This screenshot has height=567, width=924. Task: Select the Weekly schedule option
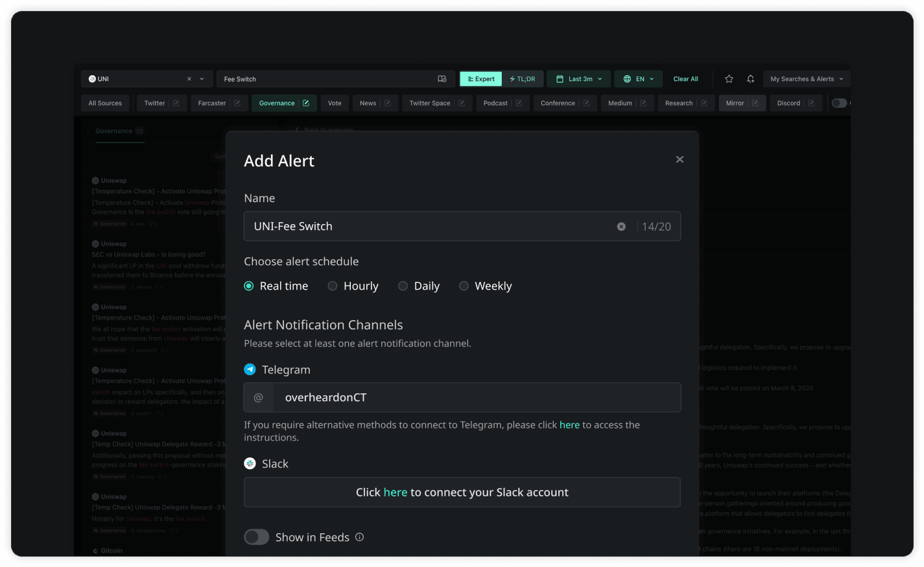pyautogui.click(x=486, y=286)
